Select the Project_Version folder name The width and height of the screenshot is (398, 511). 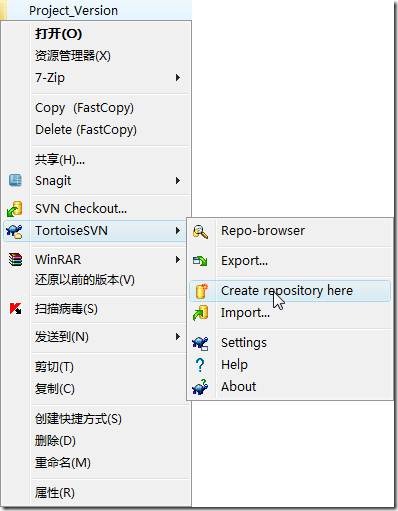73,11
